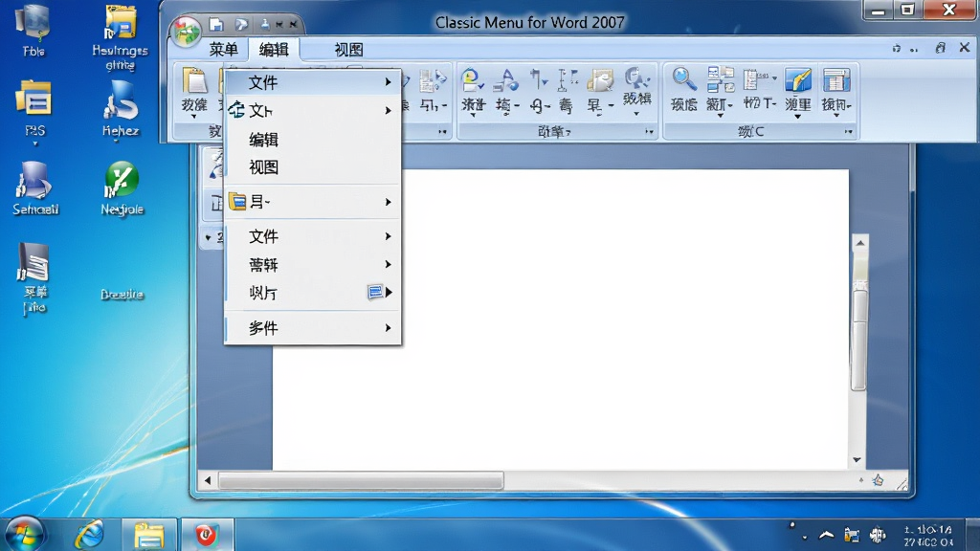Expand submenu arrow of highlighted 文件 entry

tap(389, 82)
